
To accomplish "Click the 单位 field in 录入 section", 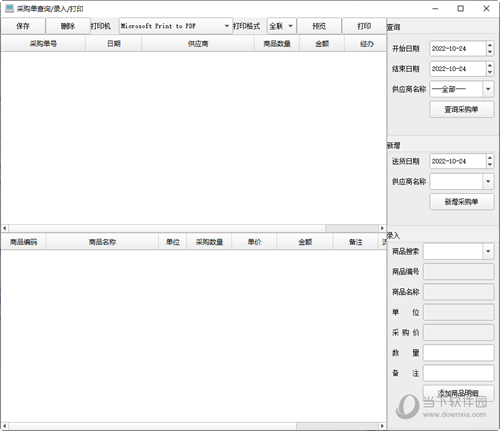I will (x=459, y=312).
